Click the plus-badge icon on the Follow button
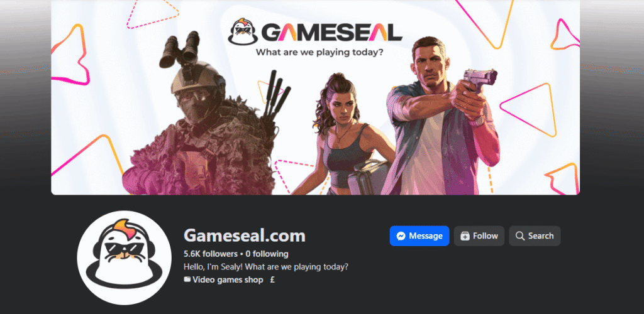Screen dimensions: 644x314 pos(465,236)
